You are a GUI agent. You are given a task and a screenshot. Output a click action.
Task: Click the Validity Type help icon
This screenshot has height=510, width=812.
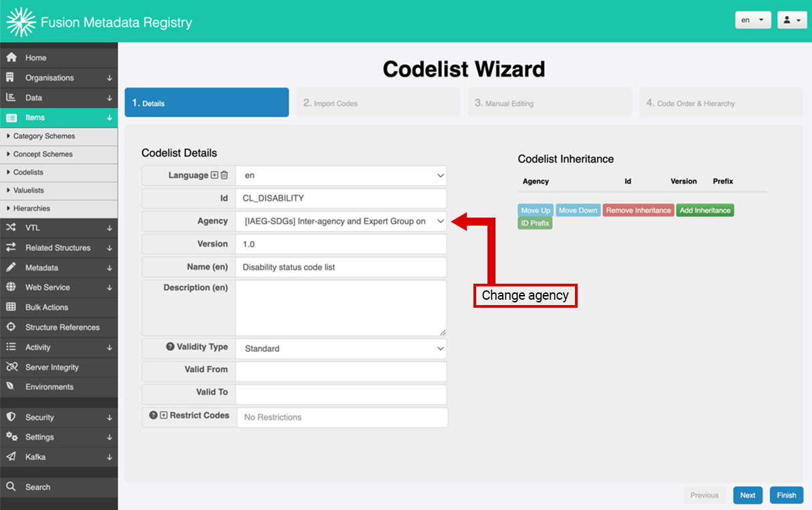pyautogui.click(x=170, y=347)
